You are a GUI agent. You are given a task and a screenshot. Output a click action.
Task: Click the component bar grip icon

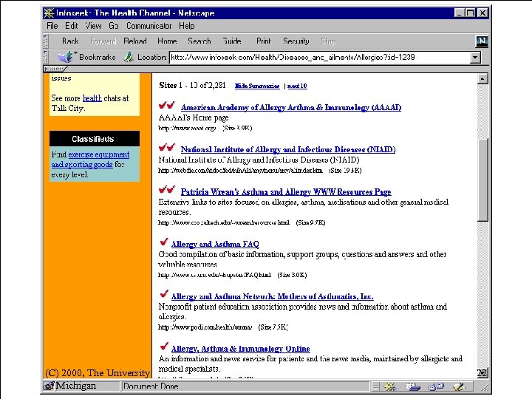coord(375,386)
